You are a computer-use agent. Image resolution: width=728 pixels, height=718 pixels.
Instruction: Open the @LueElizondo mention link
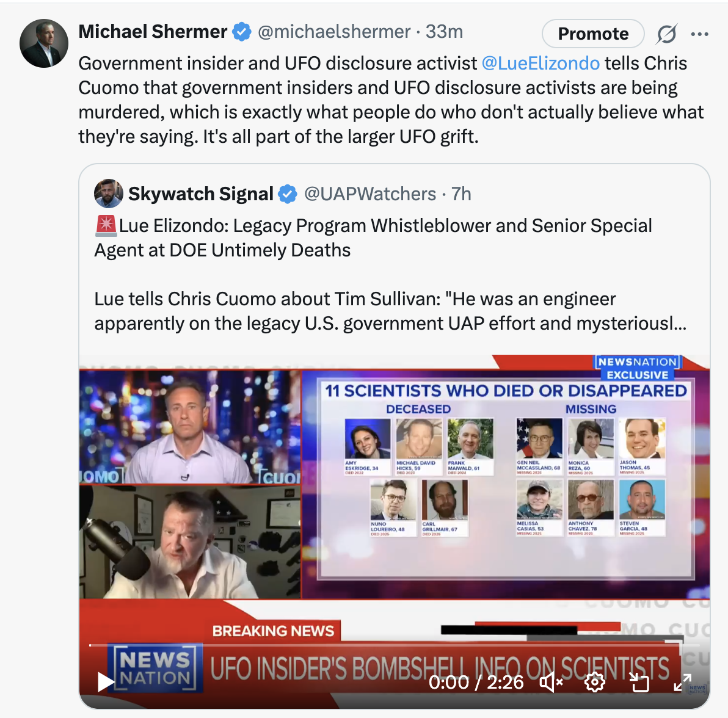(541, 63)
